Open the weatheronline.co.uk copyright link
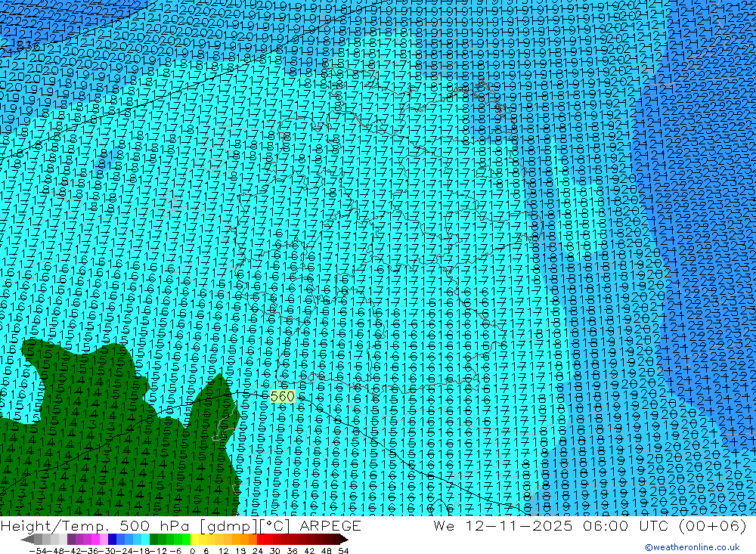 692,547
